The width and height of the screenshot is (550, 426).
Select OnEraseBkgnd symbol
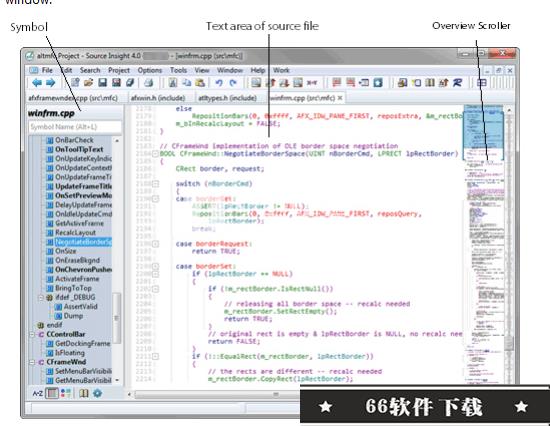(x=78, y=260)
